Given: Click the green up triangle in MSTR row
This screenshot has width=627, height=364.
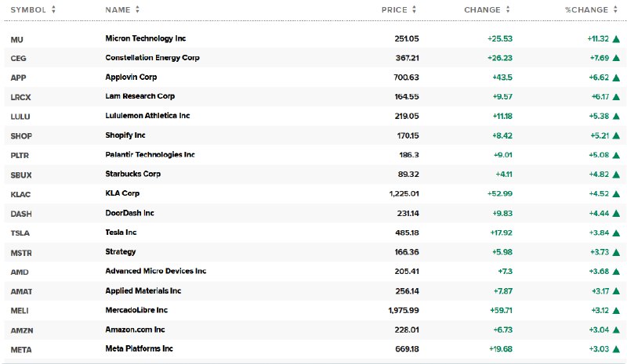Looking at the screenshot, I should [x=616, y=253].
